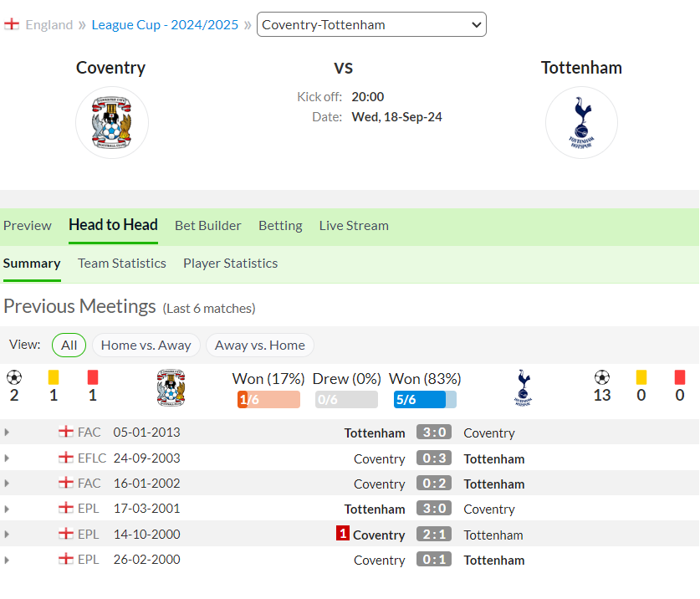The width and height of the screenshot is (700, 599).
Task: Click Tottenham's yellow card icon
Action: (x=641, y=377)
